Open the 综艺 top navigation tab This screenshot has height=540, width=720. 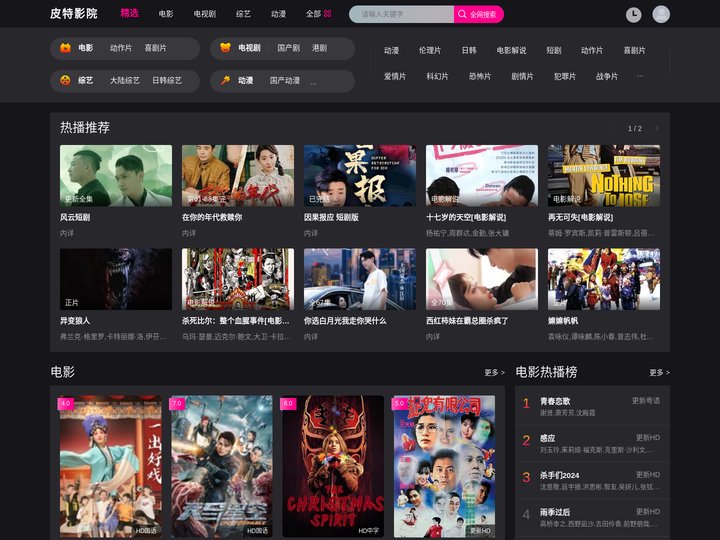(243, 14)
